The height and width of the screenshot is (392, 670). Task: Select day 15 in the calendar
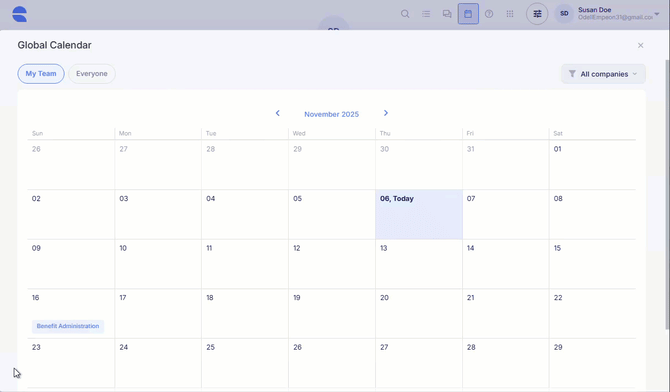click(592, 264)
